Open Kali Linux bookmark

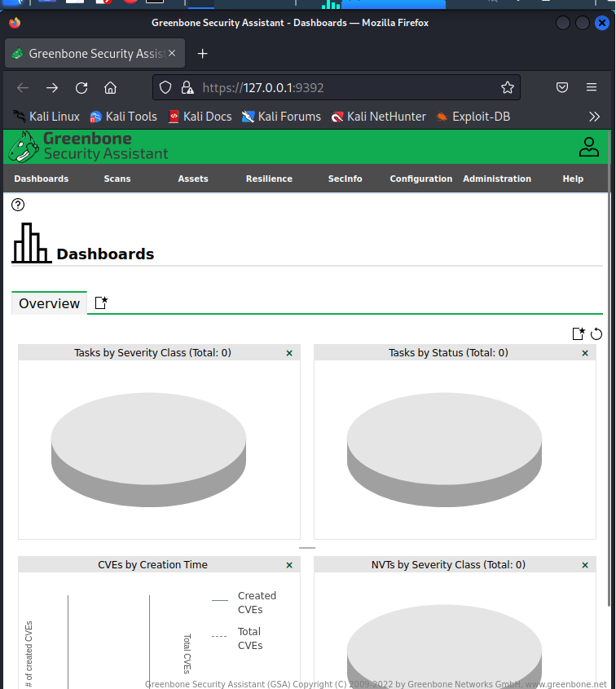46,117
